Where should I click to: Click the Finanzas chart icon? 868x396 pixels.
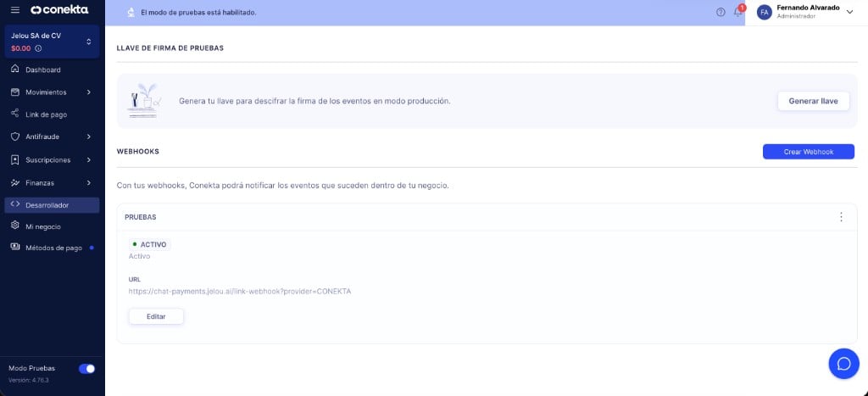[x=15, y=182]
